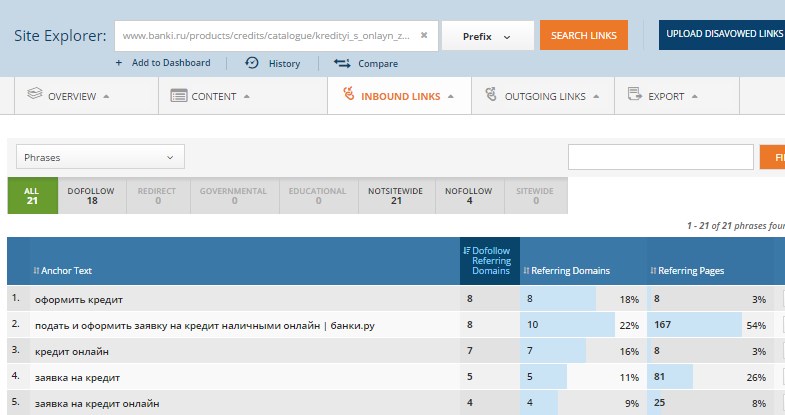Clear the Site Explorer URL field
785x415 pixels.
coord(423,36)
